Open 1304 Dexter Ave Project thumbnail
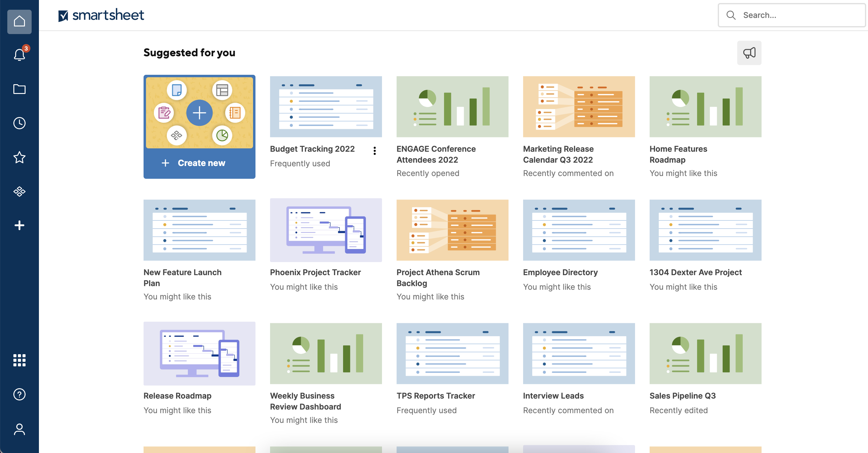 tap(705, 230)
